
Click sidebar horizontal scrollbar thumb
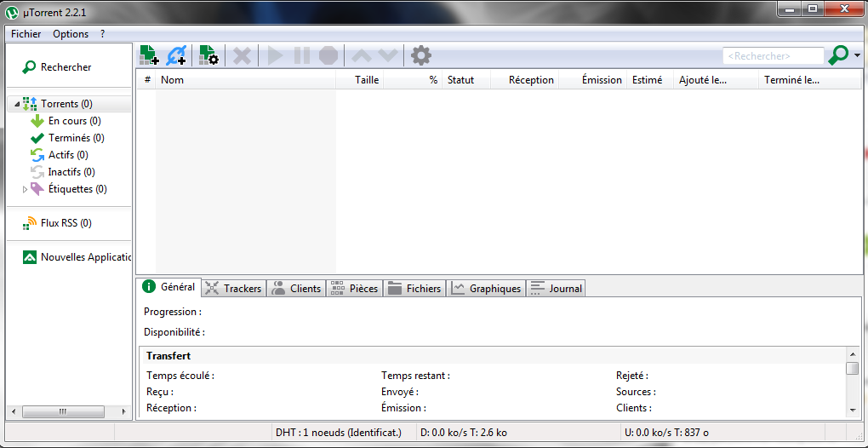tap(63, 411)
